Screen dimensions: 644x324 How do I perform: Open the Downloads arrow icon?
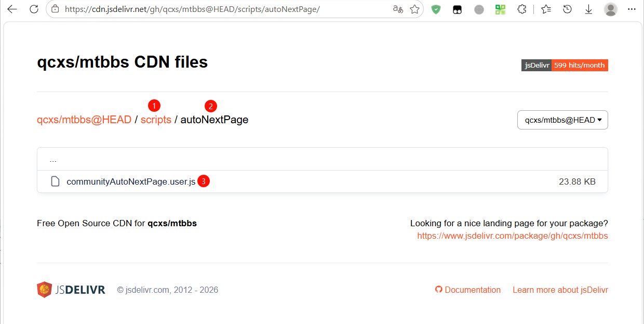click(x=589, y=9)
